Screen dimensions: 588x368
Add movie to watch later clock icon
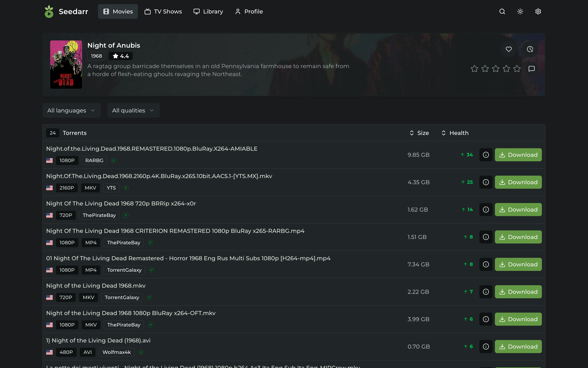[x=530, y=49]
